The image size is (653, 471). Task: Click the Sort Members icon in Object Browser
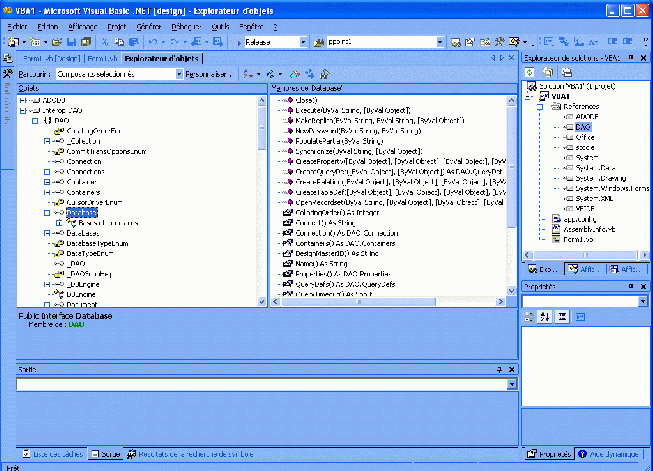[x=271, y=74]
